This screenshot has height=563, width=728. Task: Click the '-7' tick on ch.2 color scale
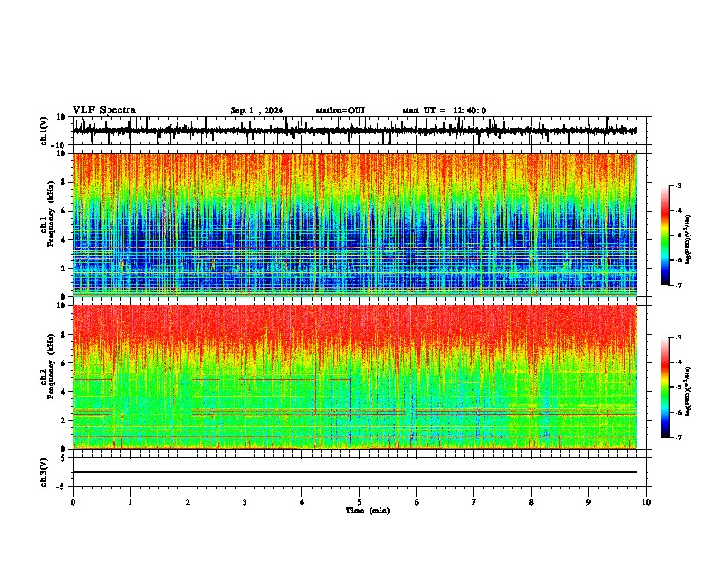coord(677,437)
